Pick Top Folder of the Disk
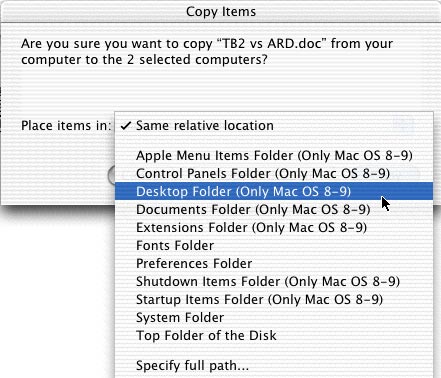The width and height of the screenshot is (441, 378). (274, 336)
